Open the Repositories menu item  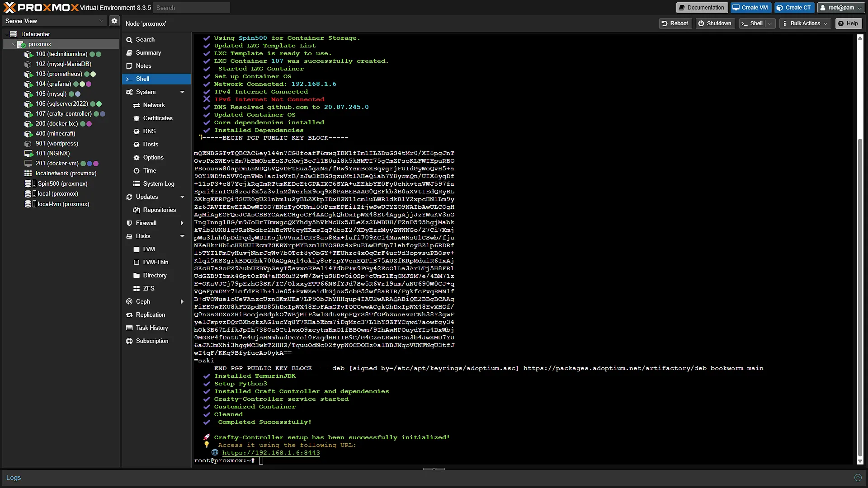pos(156,210)
